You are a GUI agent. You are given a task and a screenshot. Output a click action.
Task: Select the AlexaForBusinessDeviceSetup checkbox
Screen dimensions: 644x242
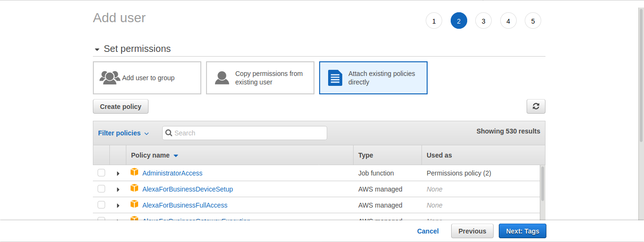pyautogui.click(x=101, y=189)
